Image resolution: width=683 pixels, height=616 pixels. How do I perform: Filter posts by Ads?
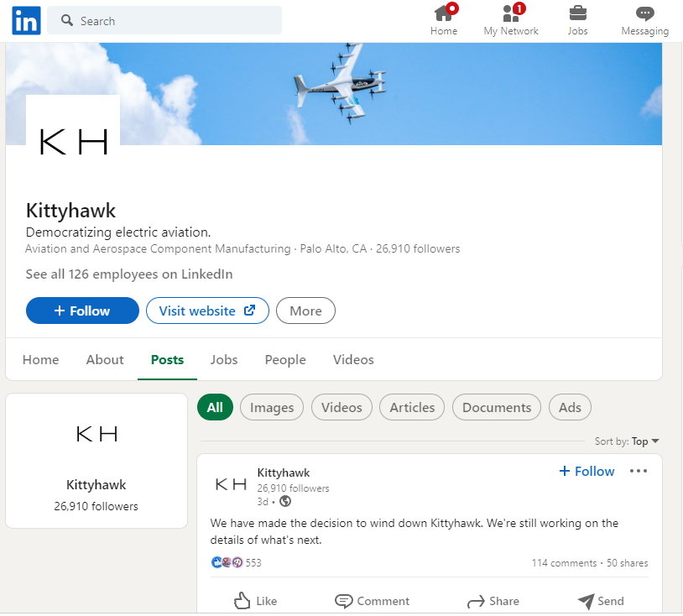click(570, 407)
